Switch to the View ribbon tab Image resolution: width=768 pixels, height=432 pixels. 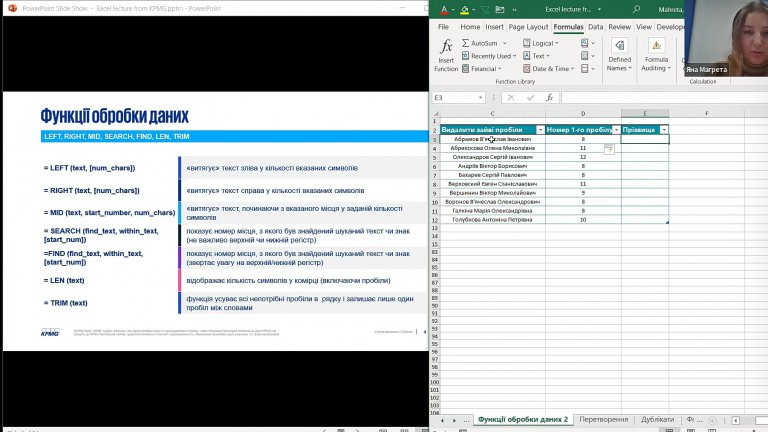[644, 27]
